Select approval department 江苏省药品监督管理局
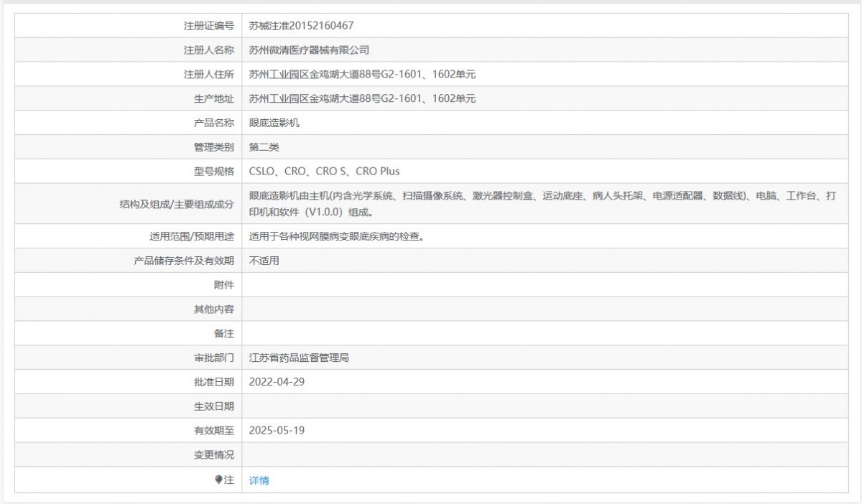The width and height of the screenshot is (862, 504). pos(299,358)
